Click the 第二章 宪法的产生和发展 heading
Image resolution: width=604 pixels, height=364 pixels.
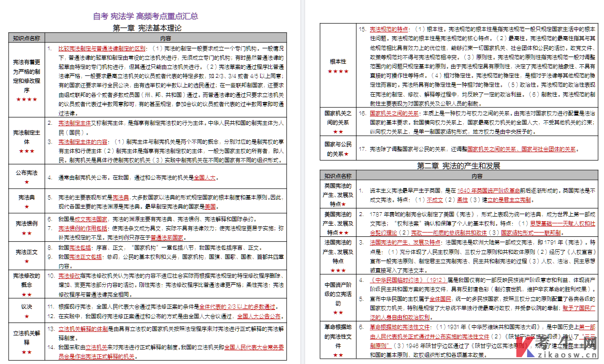(458, 165)
